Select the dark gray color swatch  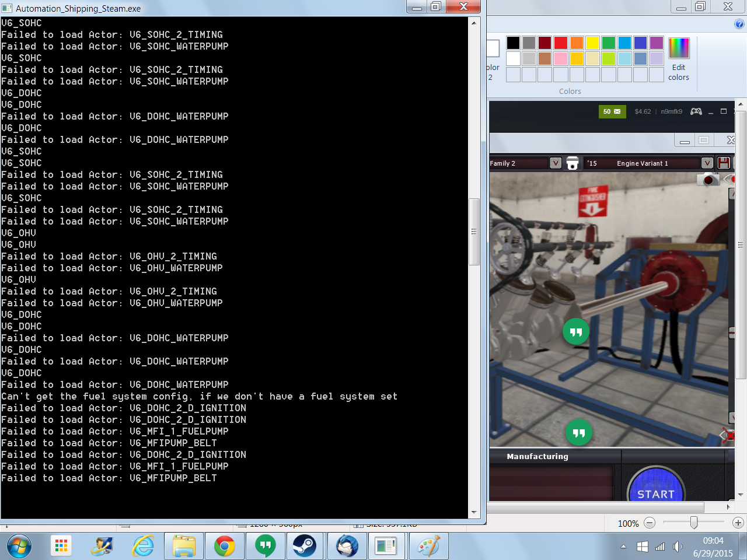coord(529,43)
